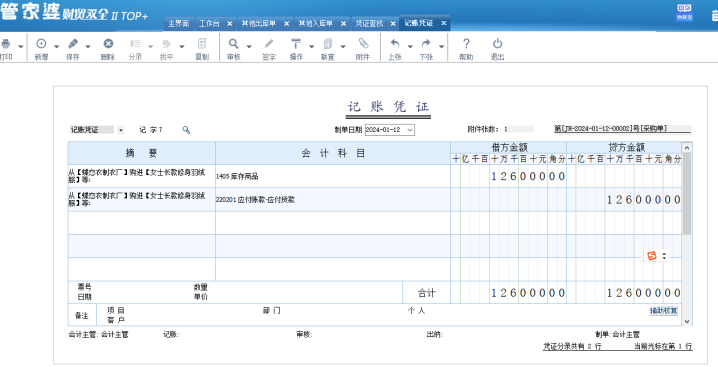Click the 签字 (Sign) pen icon
718x367 pixels.
click(x=269, y=44)
